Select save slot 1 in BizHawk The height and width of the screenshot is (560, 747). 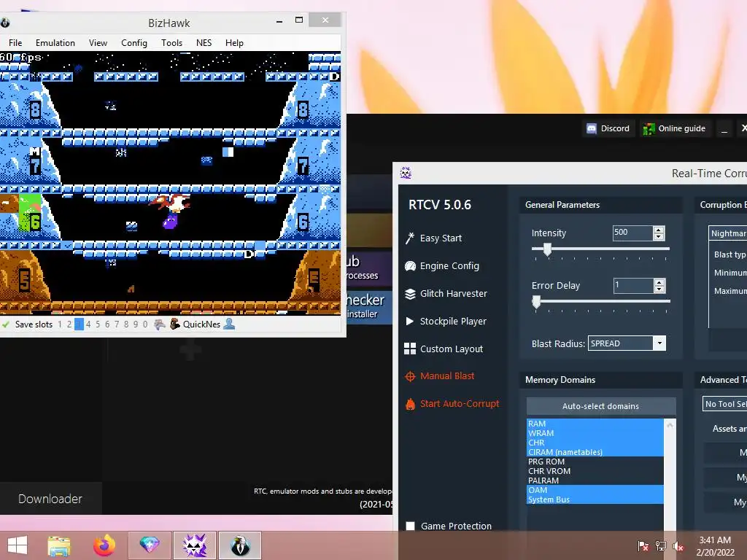tap(60, 324)
